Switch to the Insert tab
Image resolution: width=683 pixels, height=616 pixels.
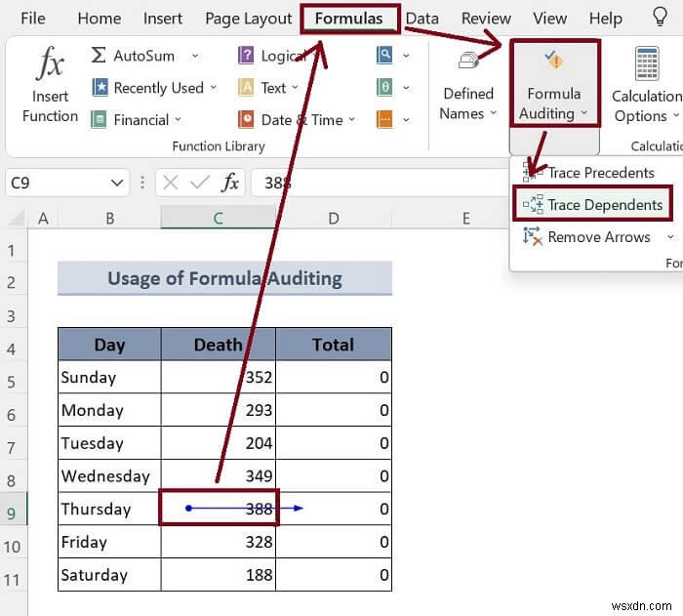point(163,19)
